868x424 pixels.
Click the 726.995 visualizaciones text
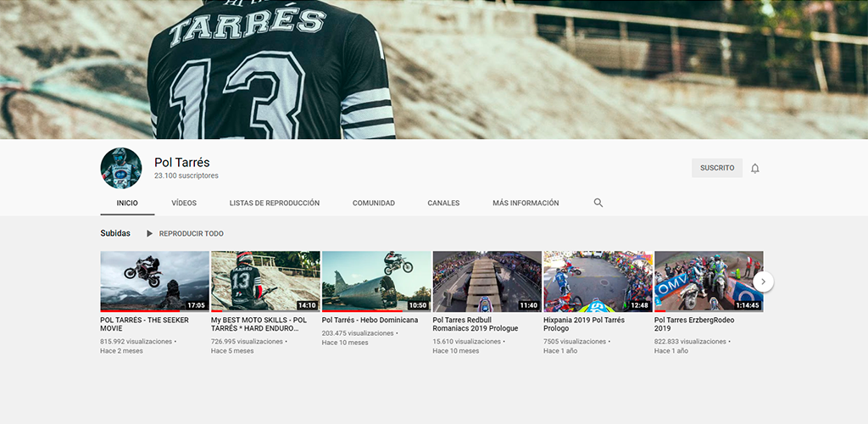pos(247,342)
